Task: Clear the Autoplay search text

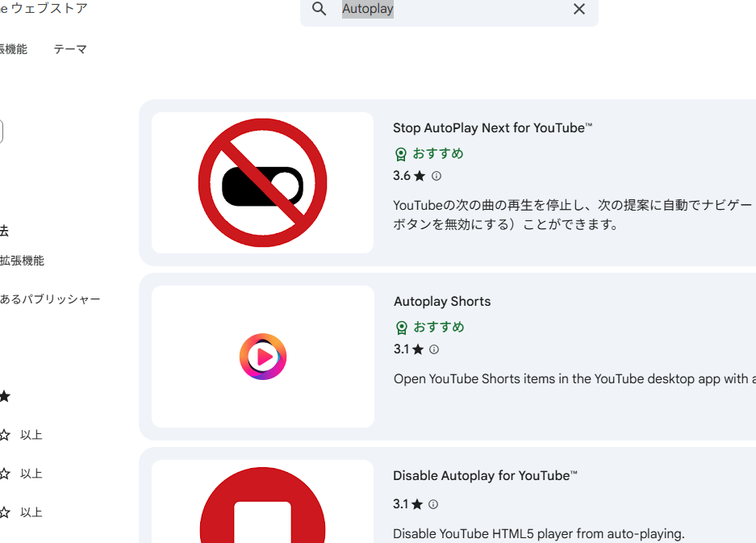Action: click(578, 9)
